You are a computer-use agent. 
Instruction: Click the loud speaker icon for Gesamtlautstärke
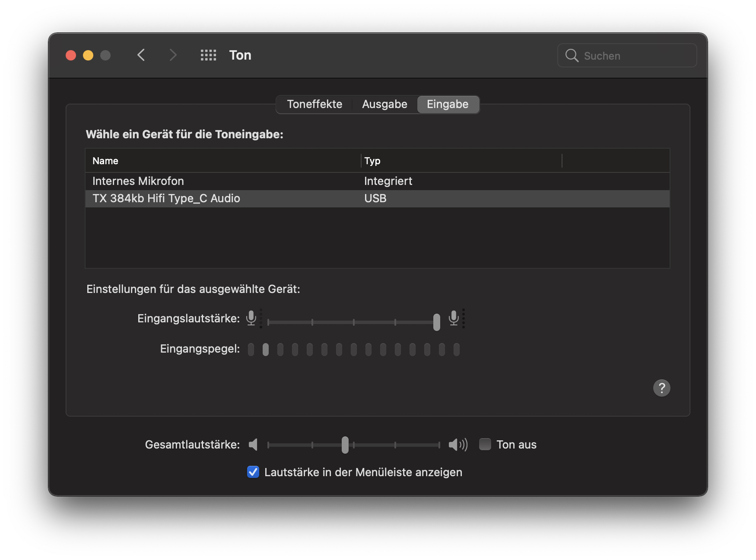(457, 445)
